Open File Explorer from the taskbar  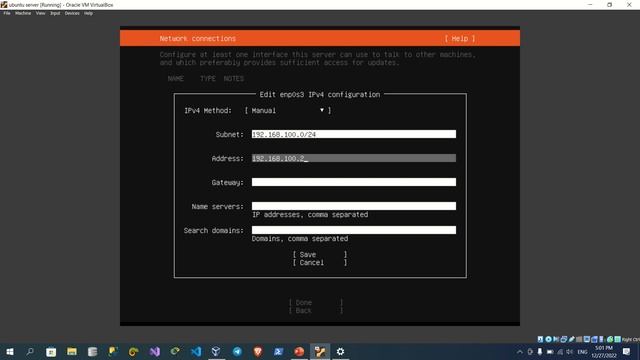72,351
